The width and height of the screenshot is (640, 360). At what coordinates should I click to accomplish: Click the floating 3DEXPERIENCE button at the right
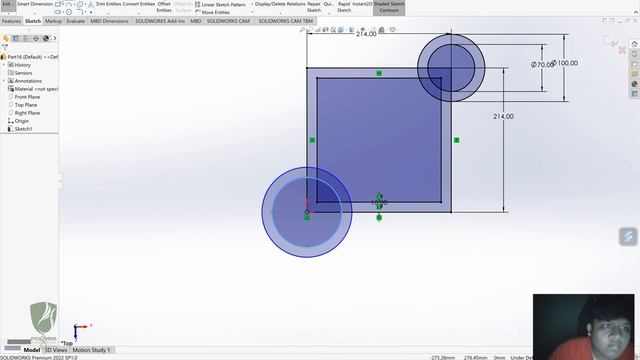point(628,237)
